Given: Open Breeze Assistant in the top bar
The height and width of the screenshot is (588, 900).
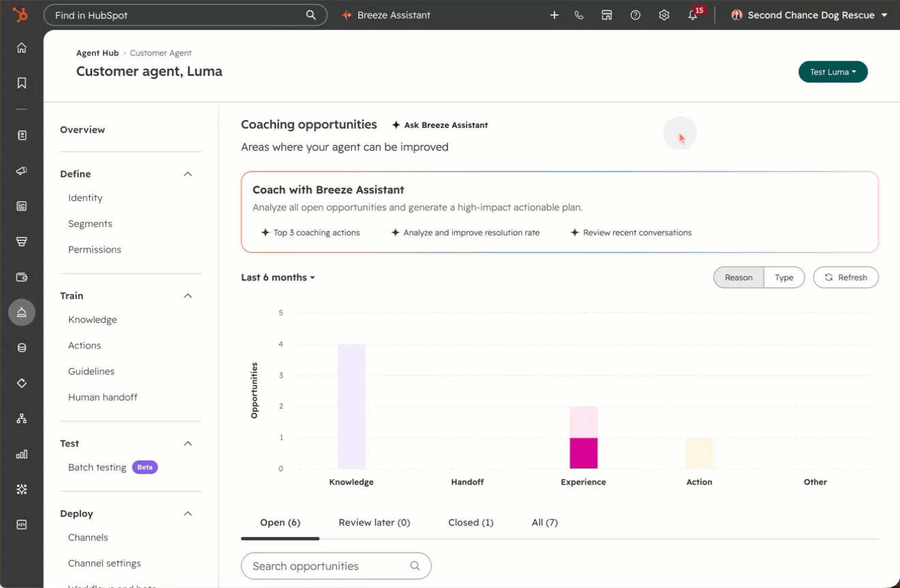Looking at the screenshot, I should coord(386,15).
